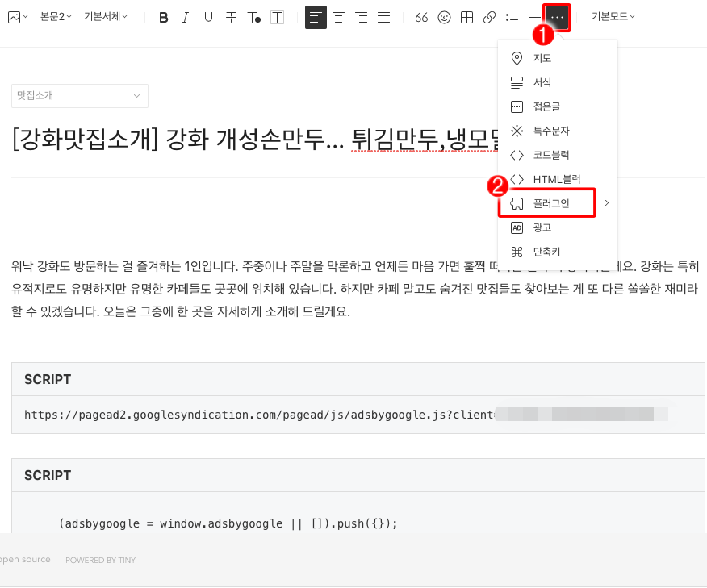Click the POWERED BY TINY link
This screenshot has width=707, height=588.
(100, 560)
